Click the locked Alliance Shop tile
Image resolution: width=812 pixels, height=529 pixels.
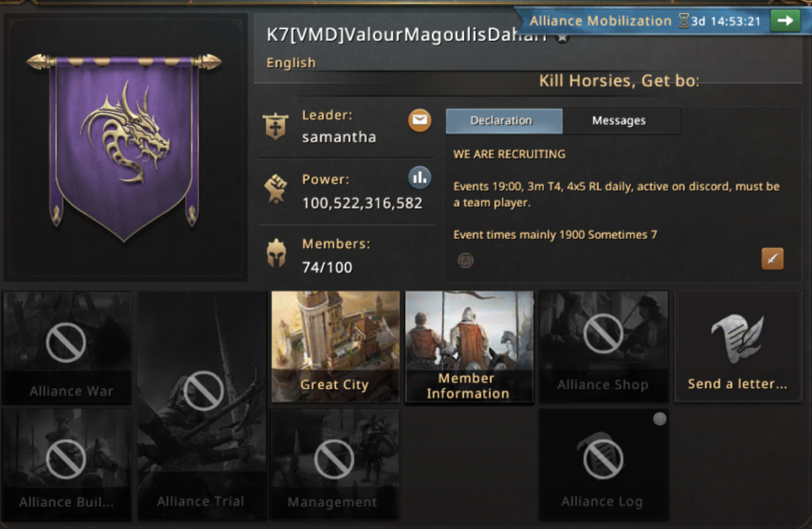[603, 346]
